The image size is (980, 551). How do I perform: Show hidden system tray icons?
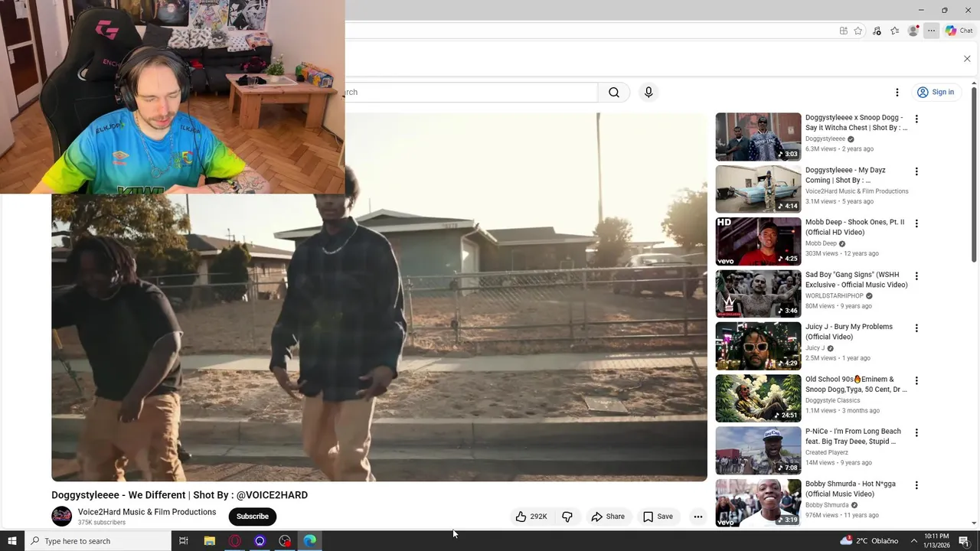[x=913, y=541]
